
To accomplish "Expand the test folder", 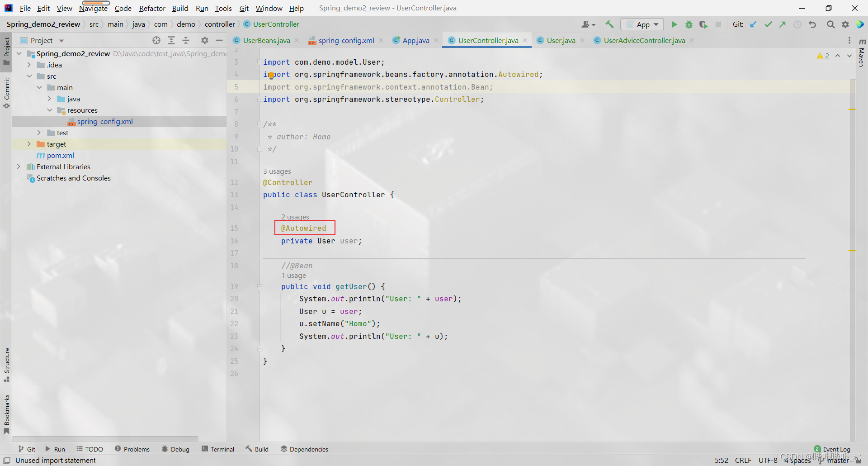I will [x=39, y=133].
